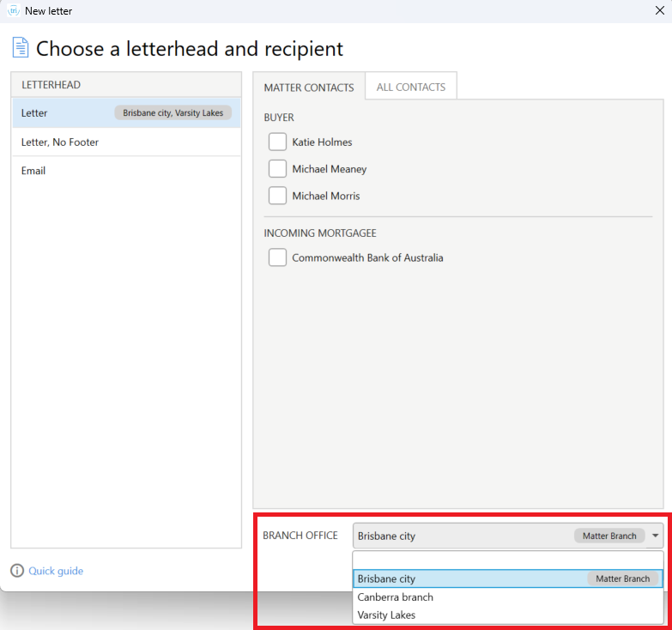Viewport: 672px width, 630px height.
Task: Tick Commonwealth Bank of Australia checkbox
Action: point(277,257)
